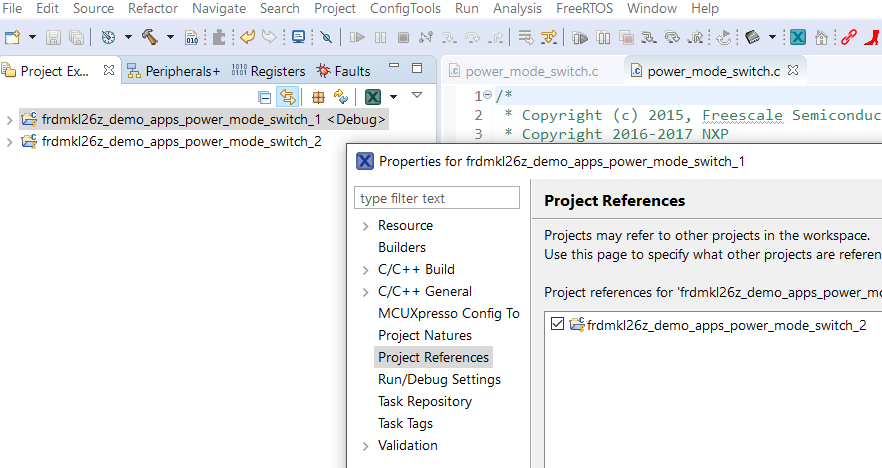Expand frdmkl26z_demo_apps_power_mode_switch_2 project tree
The image size is (882, 468).
pos(9,142)
